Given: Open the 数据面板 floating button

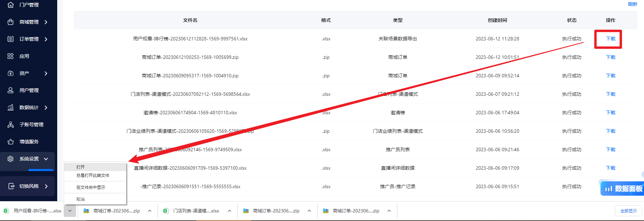Looking at the screenshot, I should coord(622,188).
